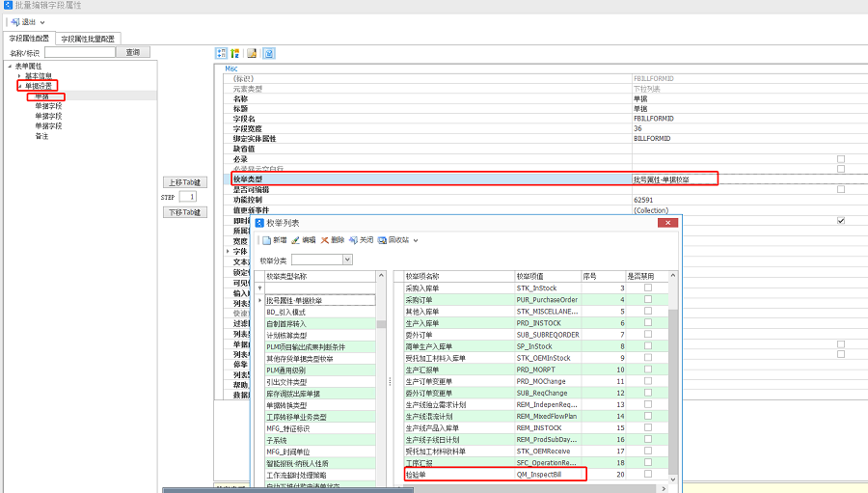This screenshot has height=493, width=868.
Task: Click the 查询 button
Action: [132, 52]
